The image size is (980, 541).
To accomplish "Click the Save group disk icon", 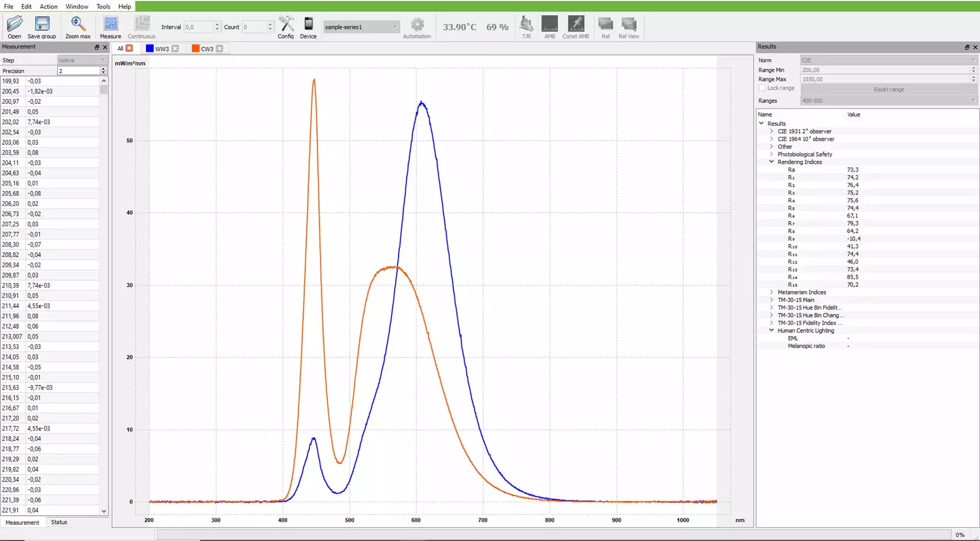I will [x=42, y=24].
